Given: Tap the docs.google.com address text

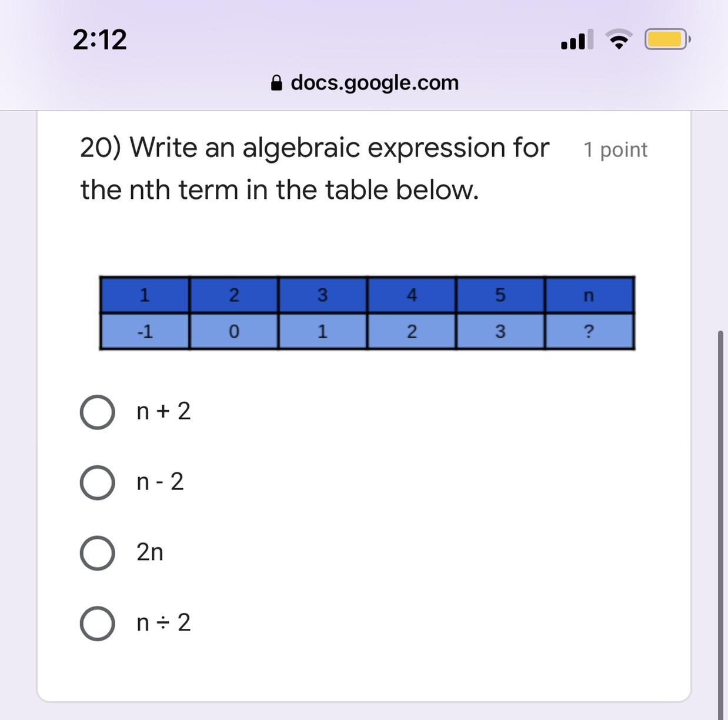Looking at the screenshot, I should pos(375,83).
